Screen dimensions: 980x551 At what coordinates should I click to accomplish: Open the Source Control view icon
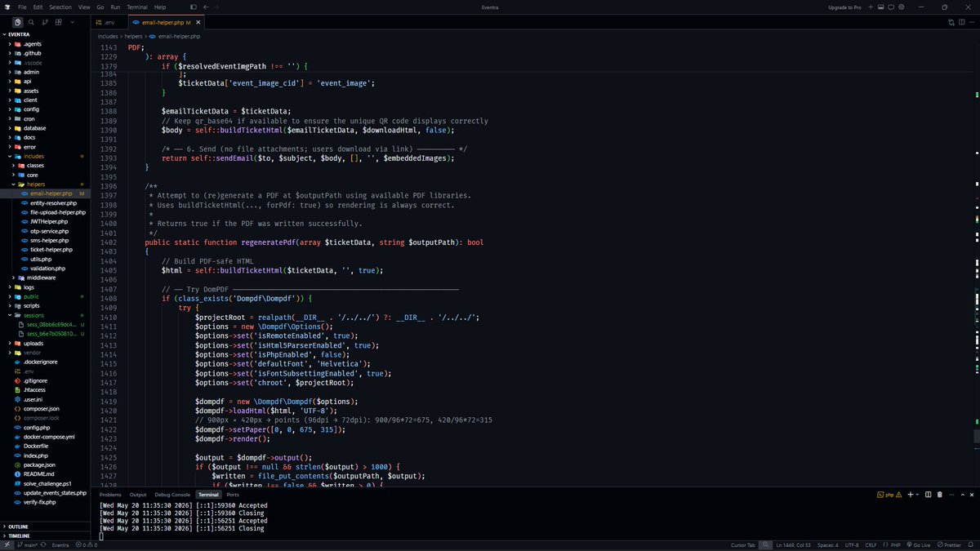[46, 22]
